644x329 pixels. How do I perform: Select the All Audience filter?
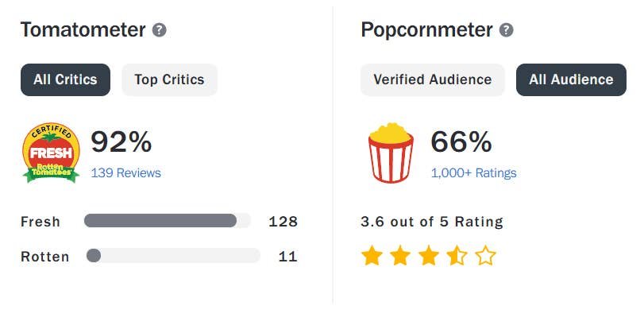(x=571, y=79)
